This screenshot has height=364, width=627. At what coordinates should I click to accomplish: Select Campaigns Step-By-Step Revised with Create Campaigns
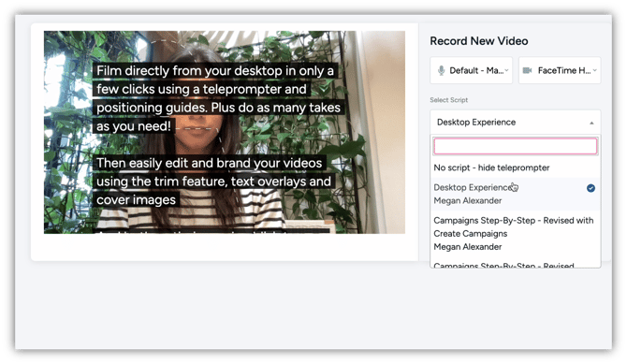[x=516, y=234]
